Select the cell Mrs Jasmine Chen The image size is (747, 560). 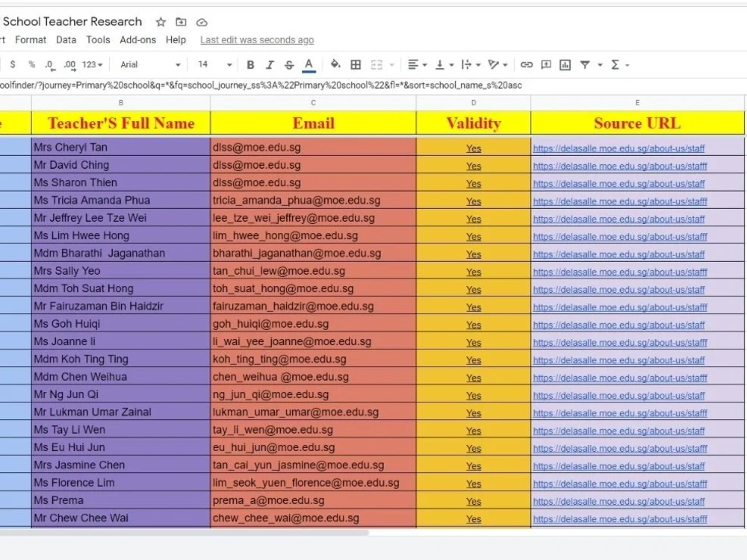tap(121, 464)
